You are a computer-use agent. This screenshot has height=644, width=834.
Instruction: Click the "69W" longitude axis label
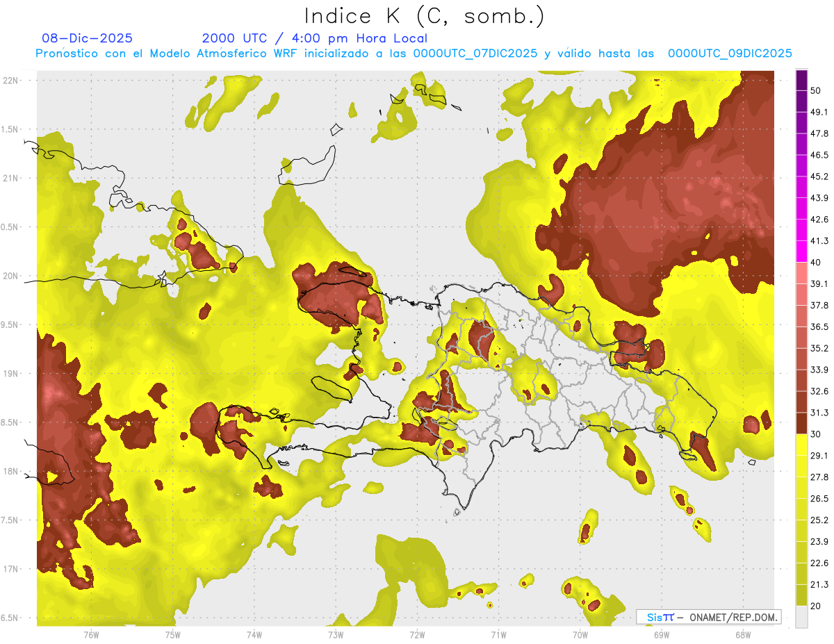tap(662, 634)
